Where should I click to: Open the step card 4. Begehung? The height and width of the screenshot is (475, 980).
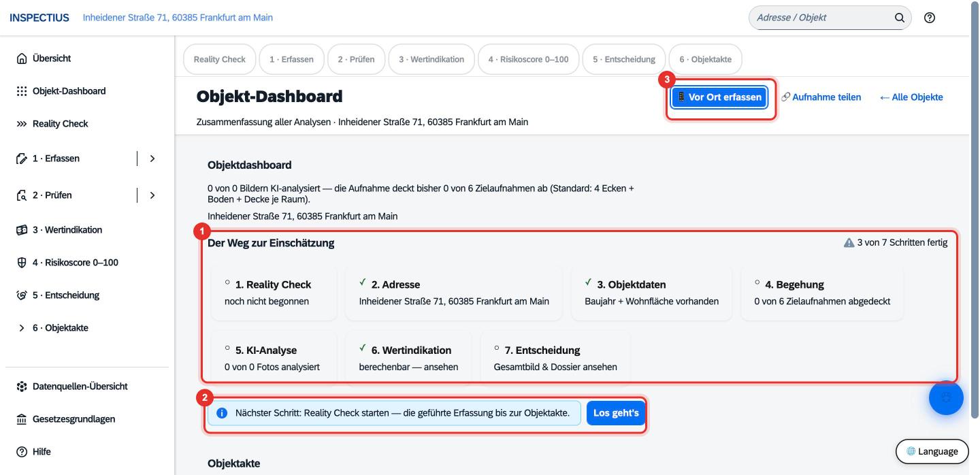click(x=822, y=293)
